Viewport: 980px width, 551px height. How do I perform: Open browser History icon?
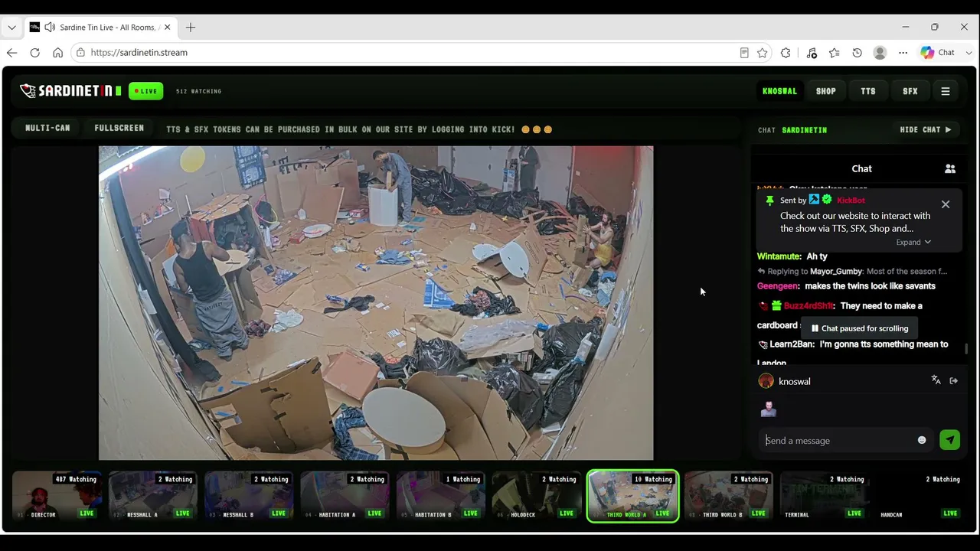pos(857,53)
